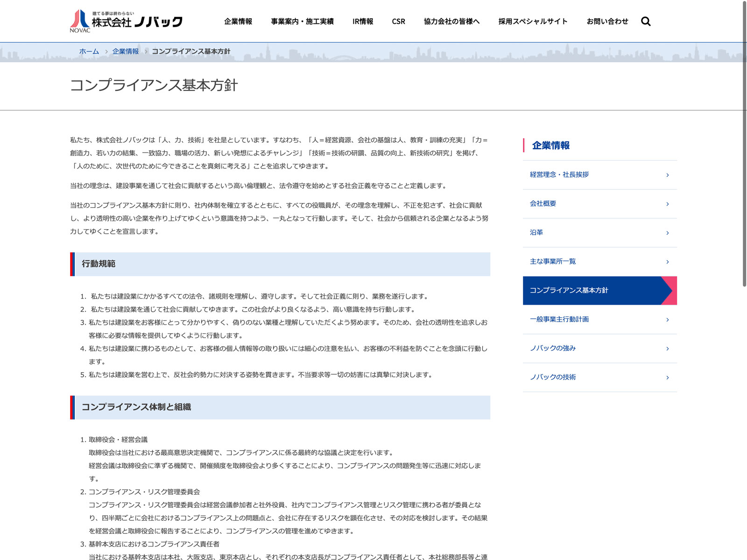Select highlighted コンプライアンス基本方針 sidebar item

pyautogui.click(x=593, y=290)
